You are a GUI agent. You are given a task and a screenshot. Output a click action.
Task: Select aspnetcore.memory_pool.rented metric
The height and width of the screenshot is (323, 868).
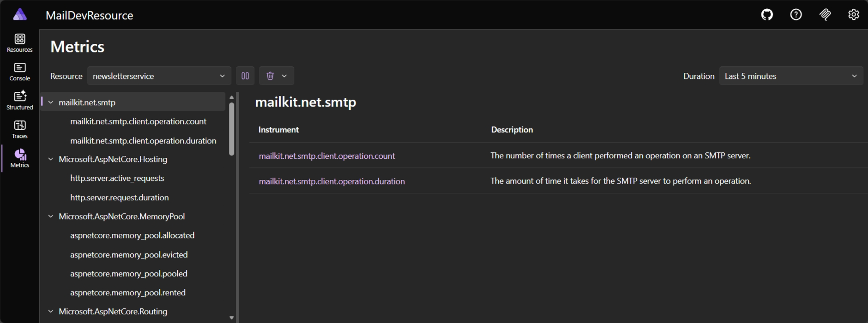coord(128,293)
